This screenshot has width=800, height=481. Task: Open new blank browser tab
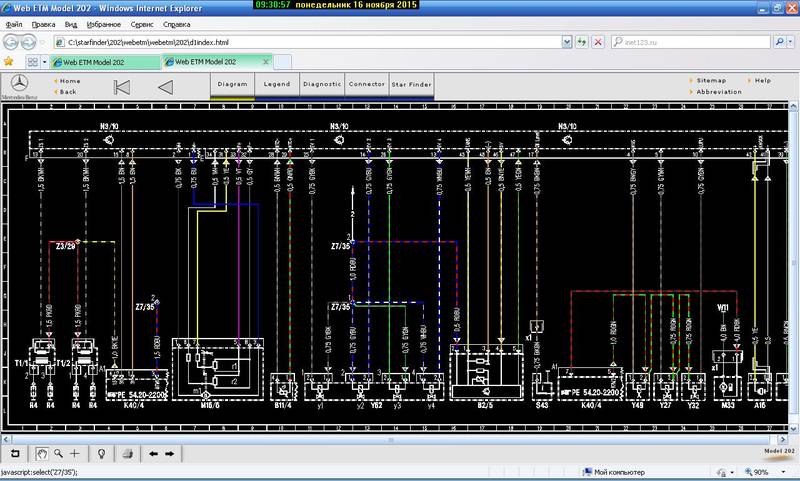pyautogui.click(x=283, y=62)
